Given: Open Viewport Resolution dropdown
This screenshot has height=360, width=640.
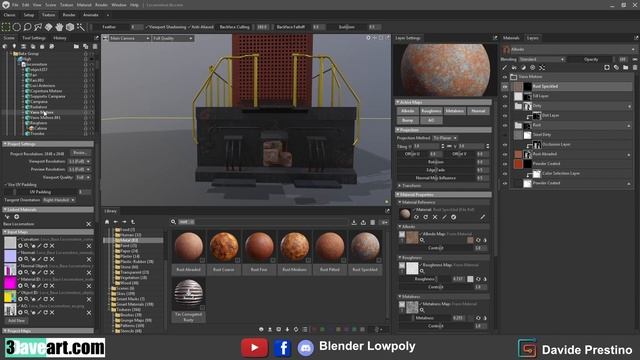Looking at the screenshot, I should click(79, 162).
